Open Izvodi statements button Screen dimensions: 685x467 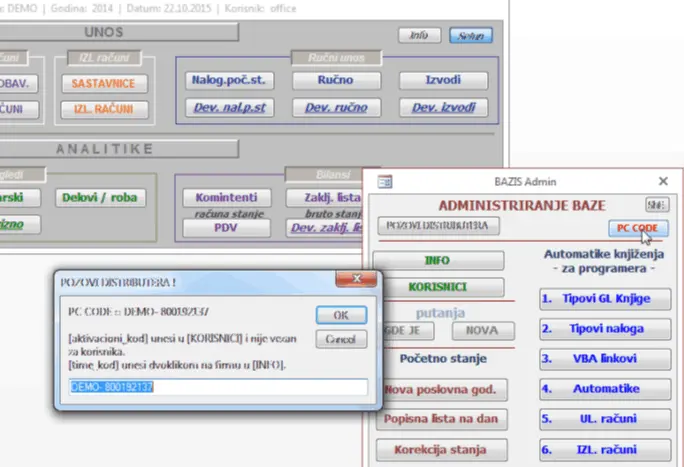point(443,80)
